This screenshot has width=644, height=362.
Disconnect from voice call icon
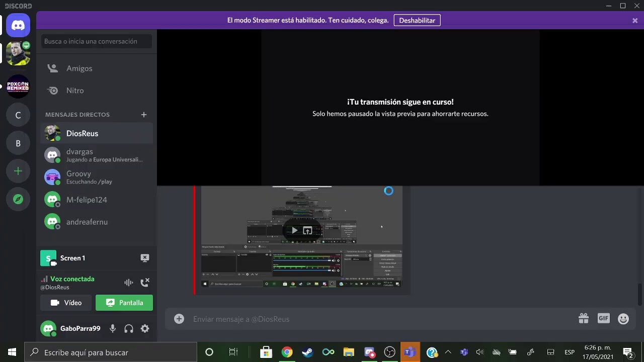pyautogui.click(x=145, y=283)
